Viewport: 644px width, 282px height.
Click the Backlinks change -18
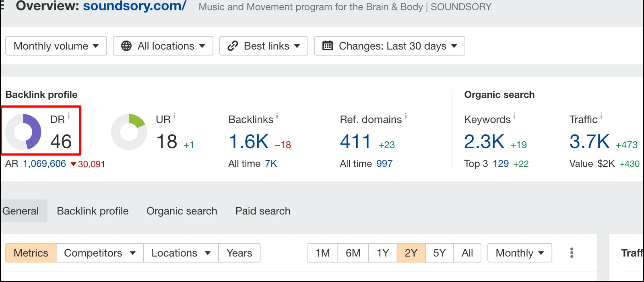(283, 145)
